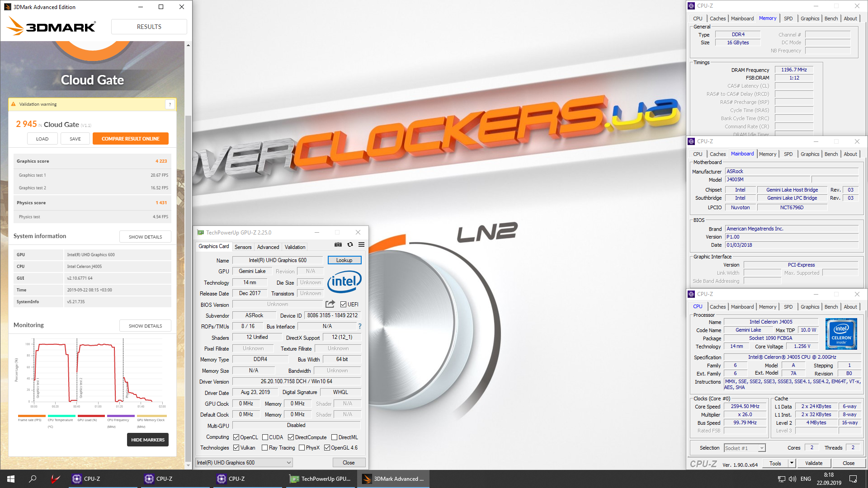Screen dimensions: 868x488
Task: Toggle the PhysX checkbox
Action: [302, 448]
